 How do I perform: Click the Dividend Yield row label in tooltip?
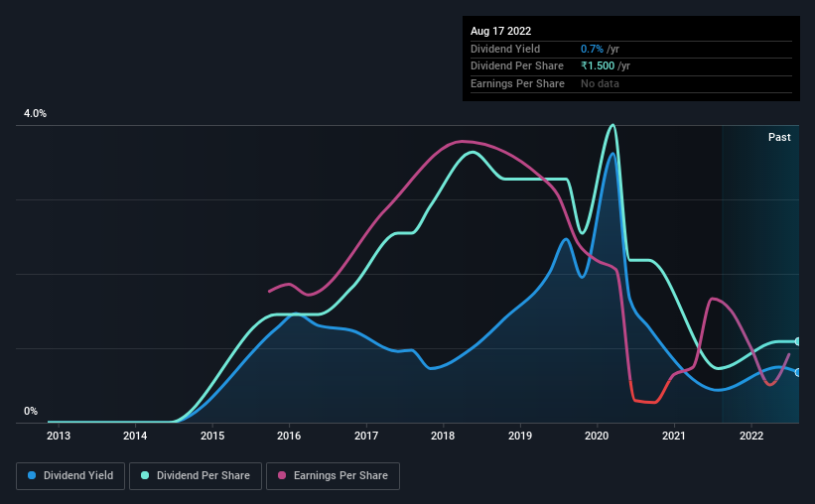click(x=505, y=49)
